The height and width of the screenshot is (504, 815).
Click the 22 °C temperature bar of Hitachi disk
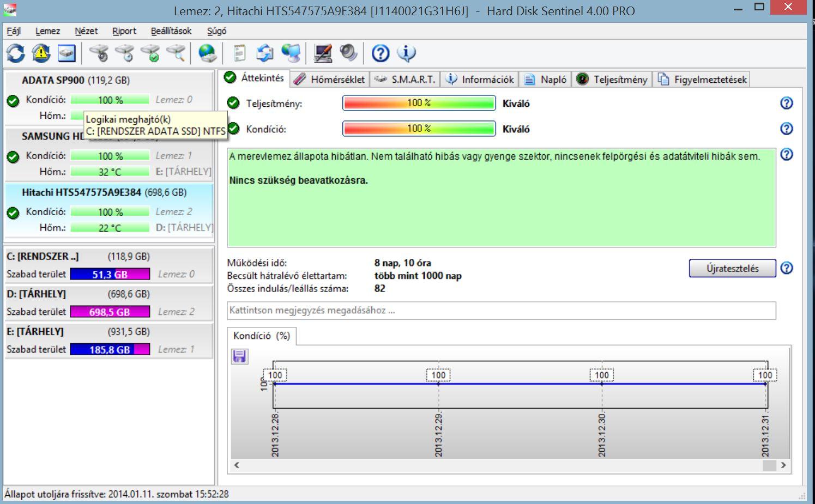coord(110,228)
